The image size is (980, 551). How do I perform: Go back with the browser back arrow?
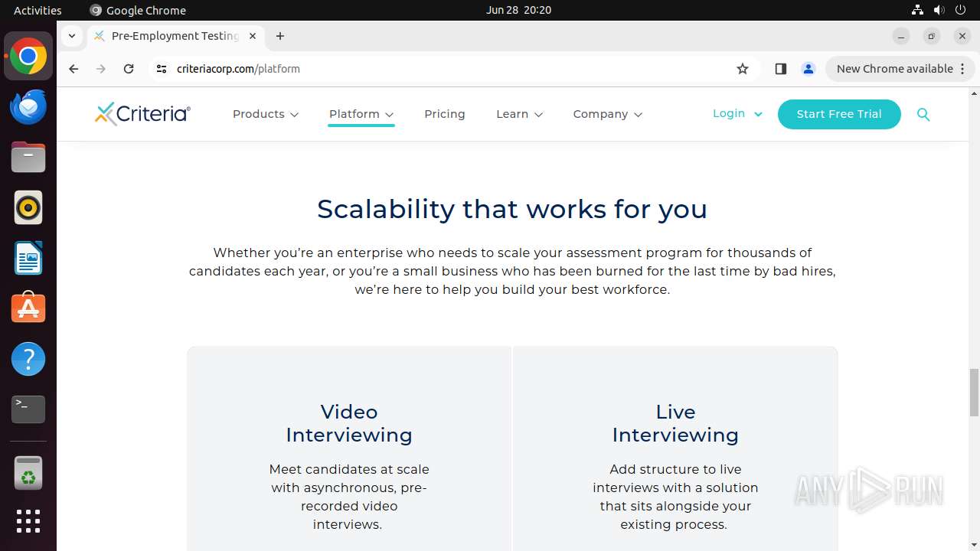(73, 69)
